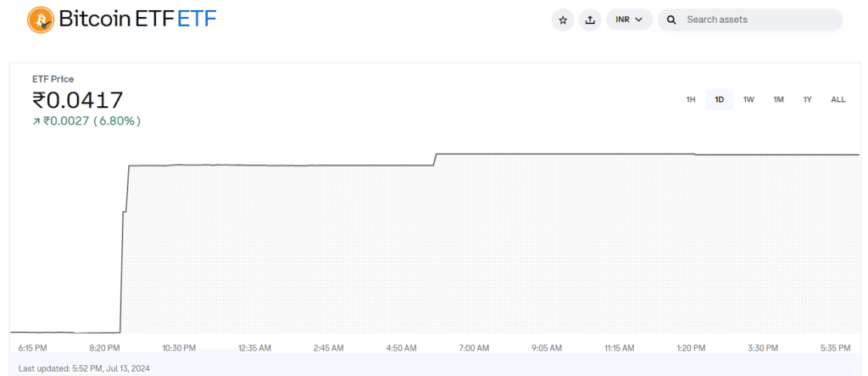
Task: Switch chart to 1H timeframe
Action: pyautogui.click(x=691, y=99)
